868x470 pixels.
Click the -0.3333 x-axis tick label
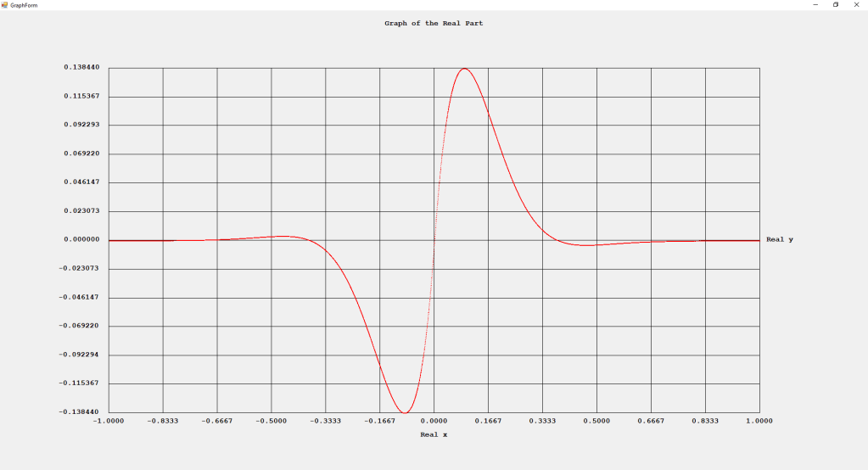click(325, 421)
